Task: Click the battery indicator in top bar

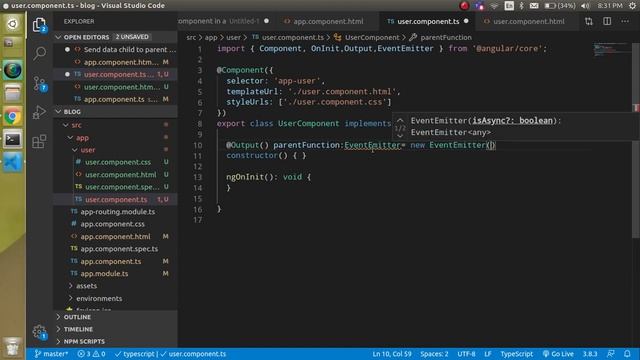Action: point(560,6)
